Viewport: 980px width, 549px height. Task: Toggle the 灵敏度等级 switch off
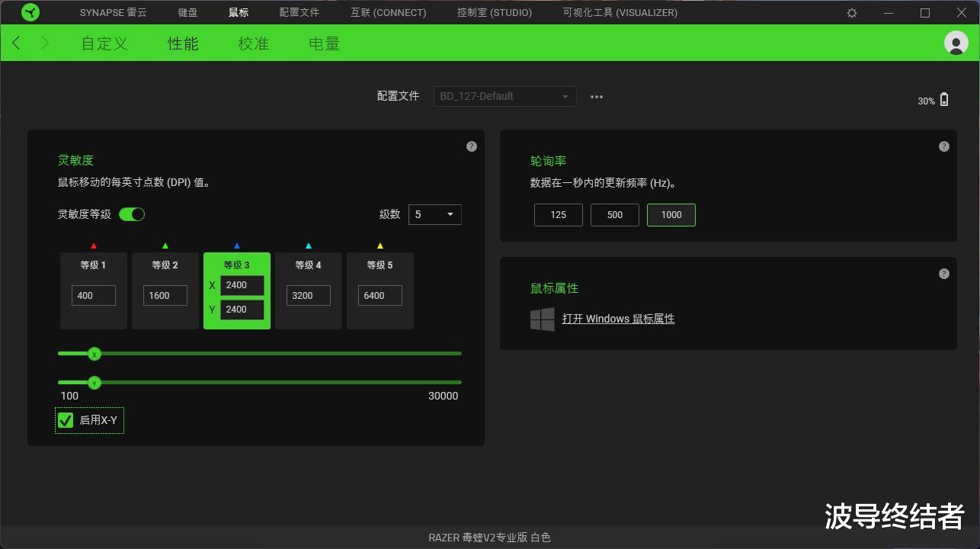[132, 214]
